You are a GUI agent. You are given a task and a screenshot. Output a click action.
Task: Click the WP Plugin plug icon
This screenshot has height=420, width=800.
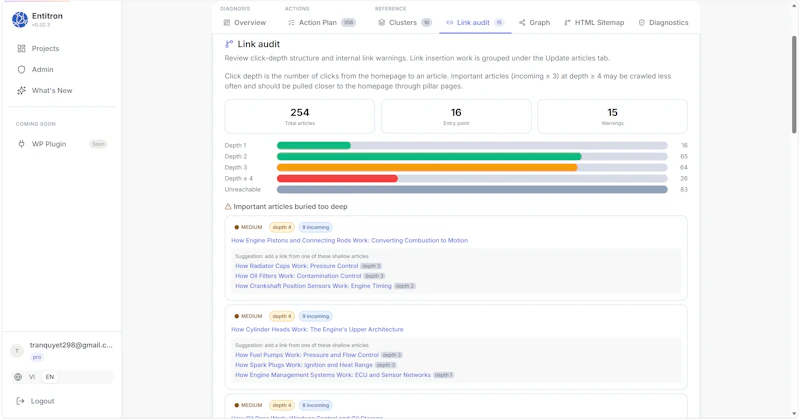[21, 144]
